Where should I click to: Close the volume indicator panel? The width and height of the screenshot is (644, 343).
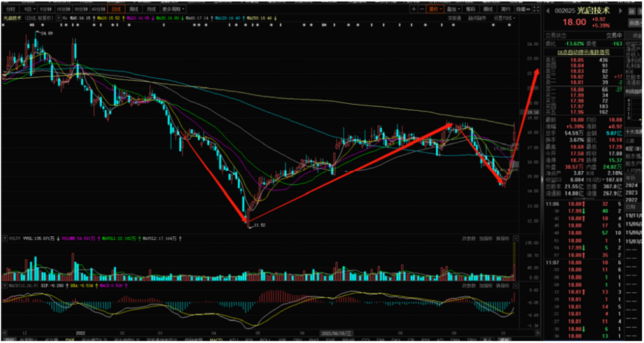point(516,238)
